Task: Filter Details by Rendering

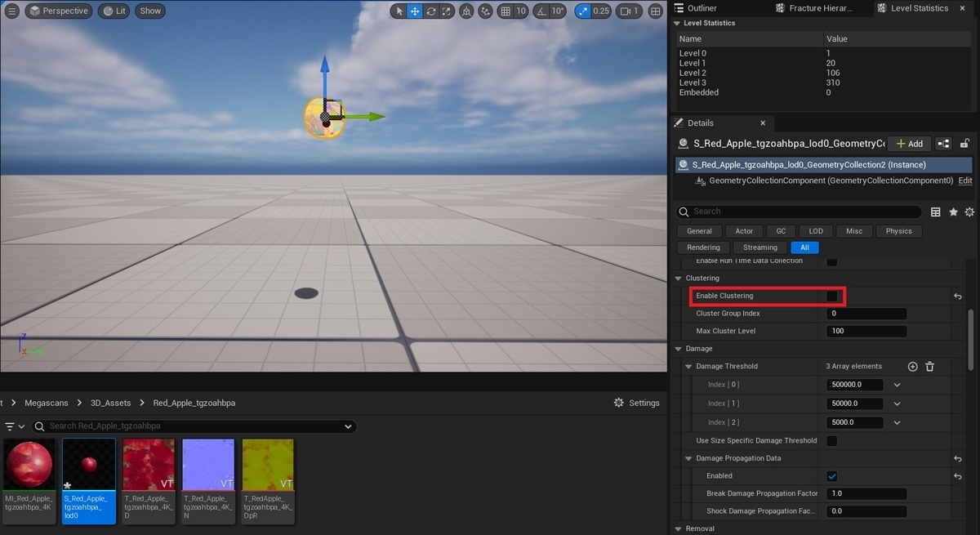Action: (x=703, y=247)
